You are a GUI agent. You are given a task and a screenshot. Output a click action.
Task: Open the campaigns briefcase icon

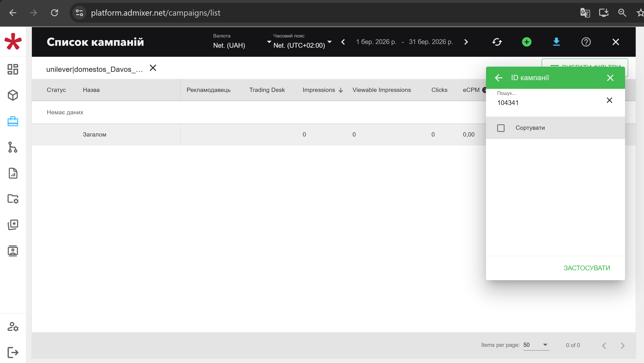pyautogui.click(x=13, y=121)
